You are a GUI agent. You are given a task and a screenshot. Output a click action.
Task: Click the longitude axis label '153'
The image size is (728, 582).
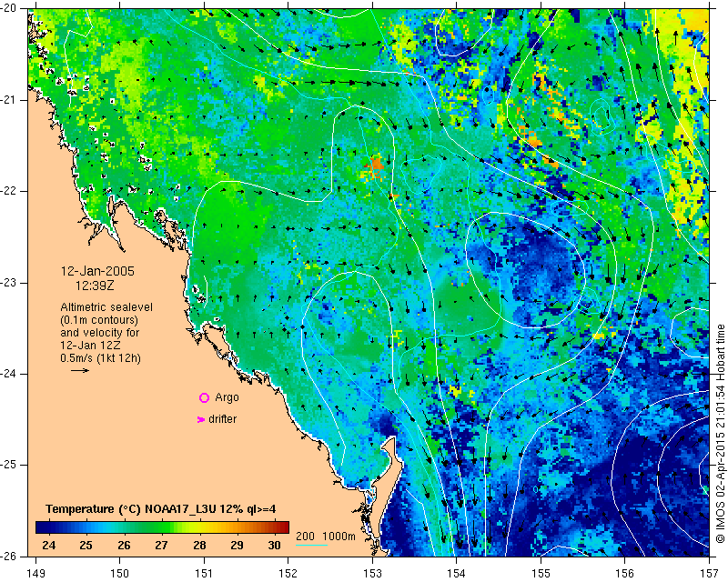[x=372, y=574]
